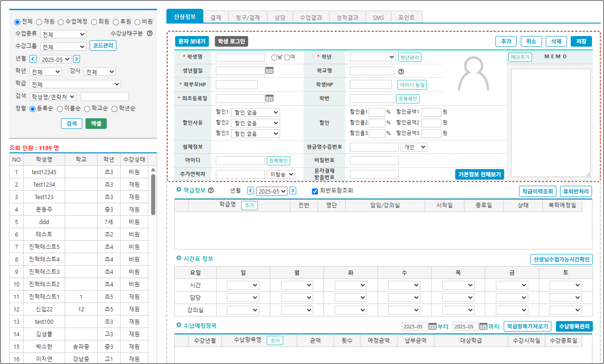Click help icon beside 학교명 field
Screen dimensions: 604x364
click(401, 72)
